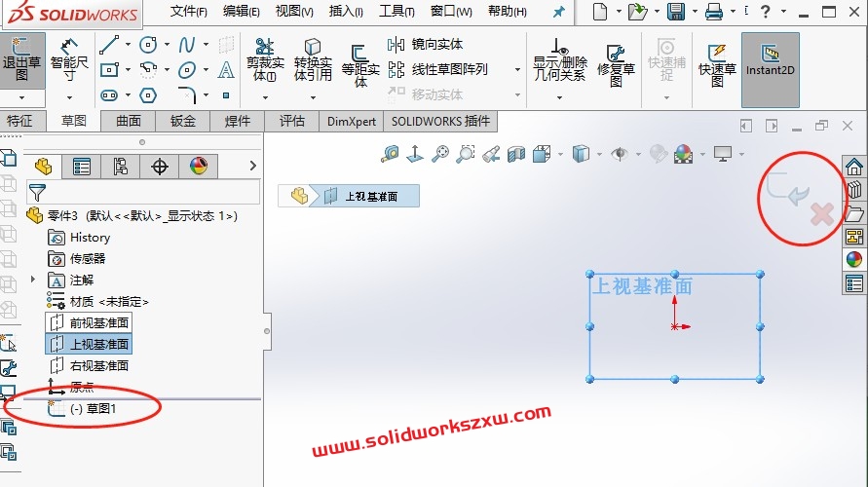Click the confirm sketch corner icon
Screen dimensions: 868x487
point(787,189)
